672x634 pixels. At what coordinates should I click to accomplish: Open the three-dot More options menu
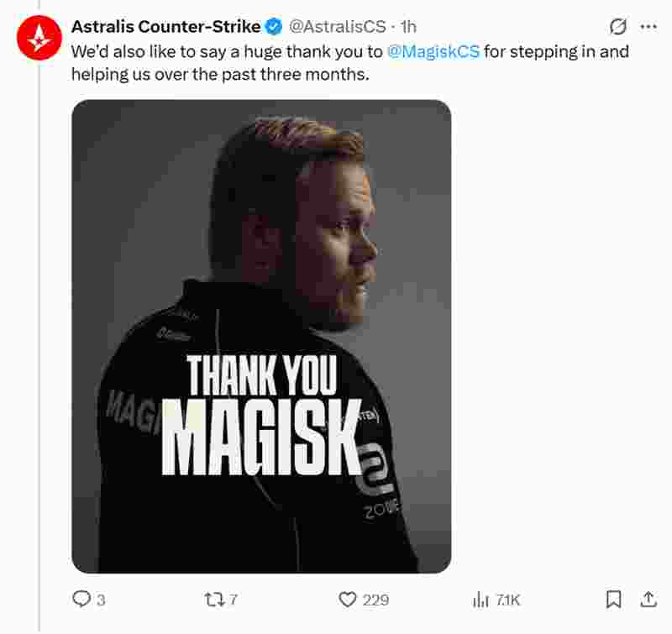(648, 27)
